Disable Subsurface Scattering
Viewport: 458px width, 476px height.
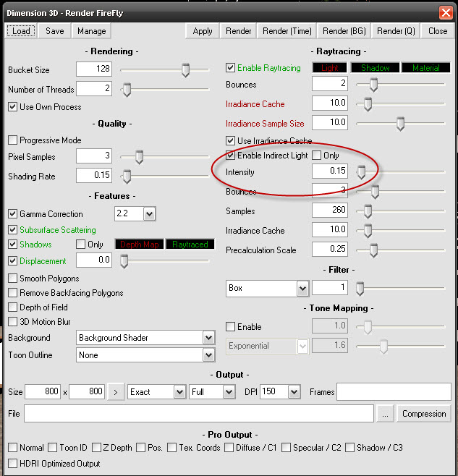pos(12,230)
